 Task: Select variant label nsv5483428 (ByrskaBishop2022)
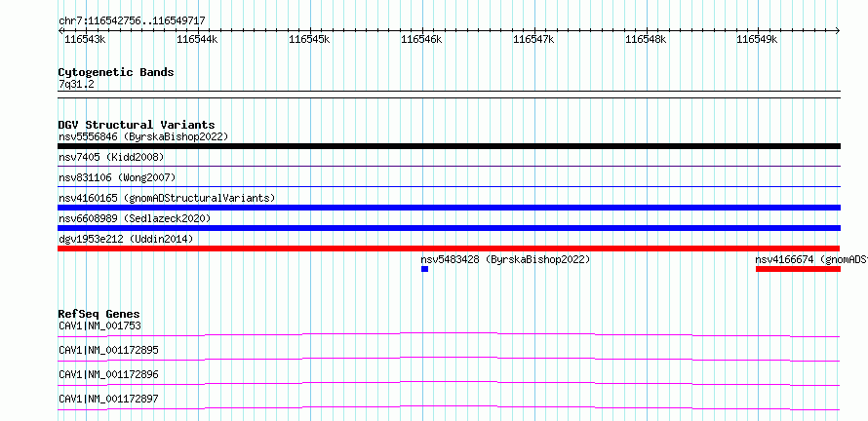coord(505,259)
